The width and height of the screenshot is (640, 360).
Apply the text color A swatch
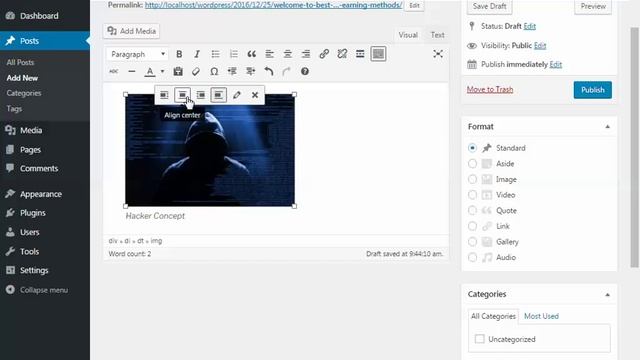coord(150,71)
